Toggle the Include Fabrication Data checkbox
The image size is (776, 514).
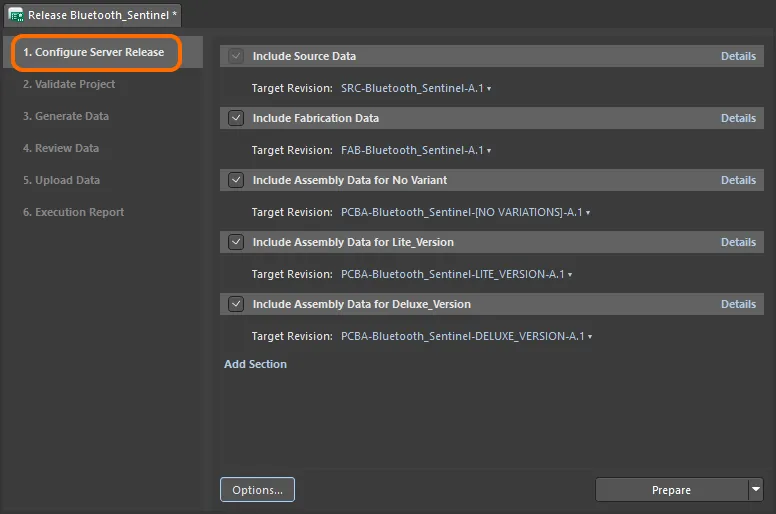[236, 118]
